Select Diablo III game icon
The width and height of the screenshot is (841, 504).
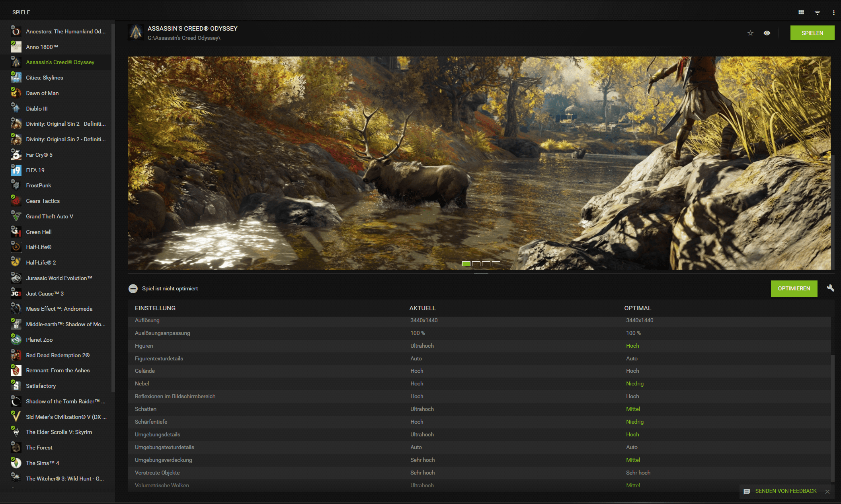[16, 109]
